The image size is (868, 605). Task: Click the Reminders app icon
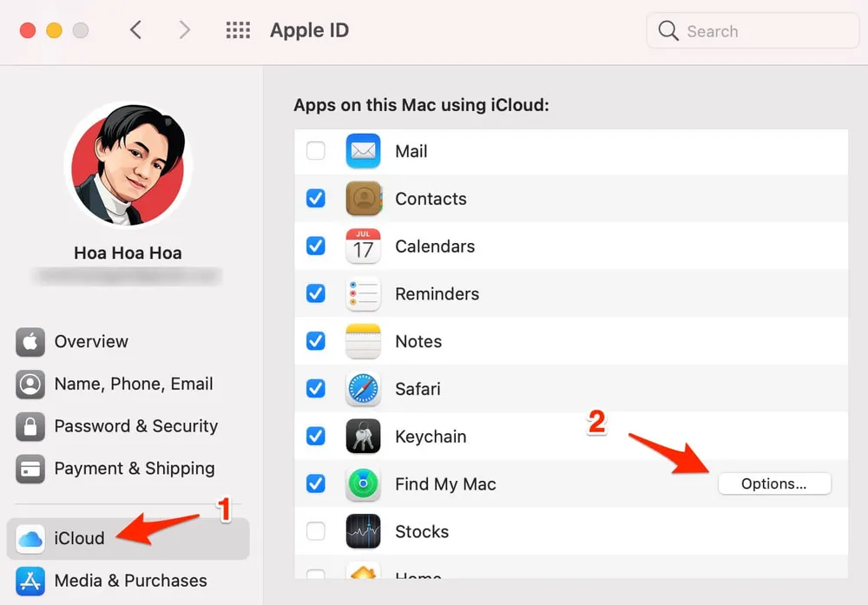click(x=363, y=294)
